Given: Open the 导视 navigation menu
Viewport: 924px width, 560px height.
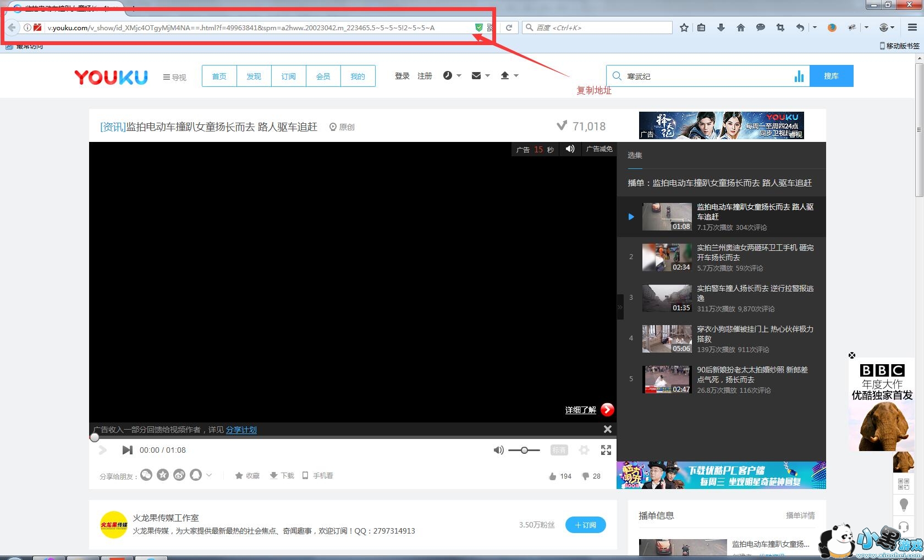Looking at the screenshot, I should click(x=175, y=78).
